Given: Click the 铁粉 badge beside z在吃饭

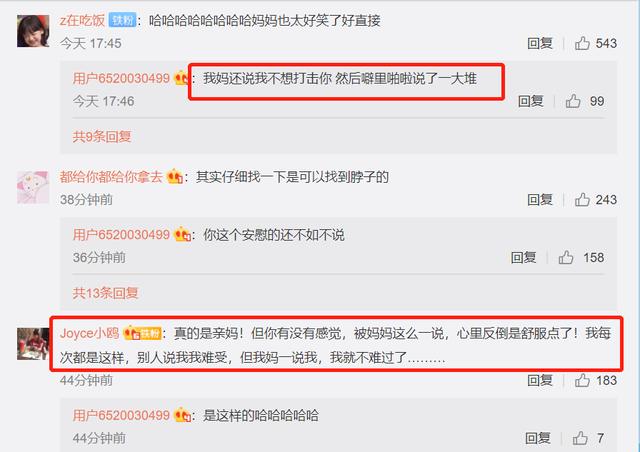Looking at the screenshot, I should pyautogui.click(x=122, y=20).
